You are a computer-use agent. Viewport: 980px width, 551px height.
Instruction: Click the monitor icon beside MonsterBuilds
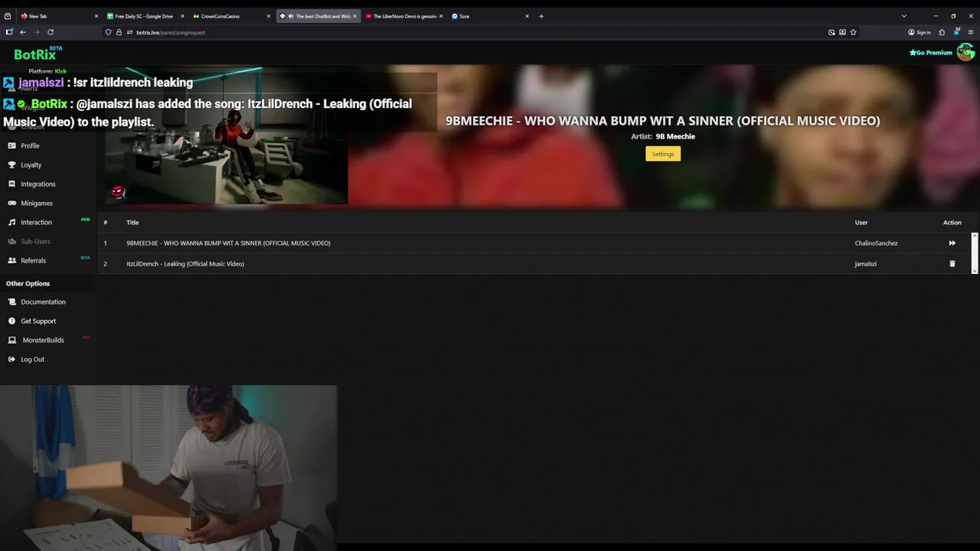pos(11,340)
